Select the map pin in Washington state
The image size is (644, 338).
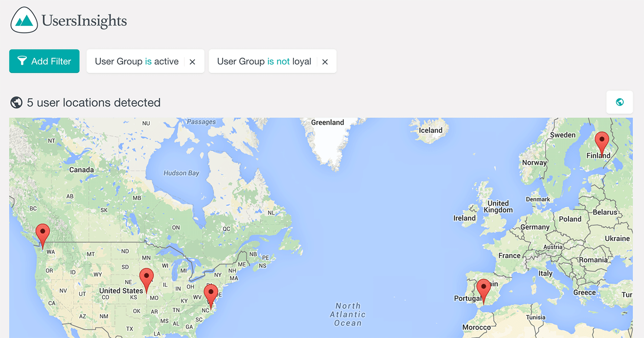coord(43,234)
